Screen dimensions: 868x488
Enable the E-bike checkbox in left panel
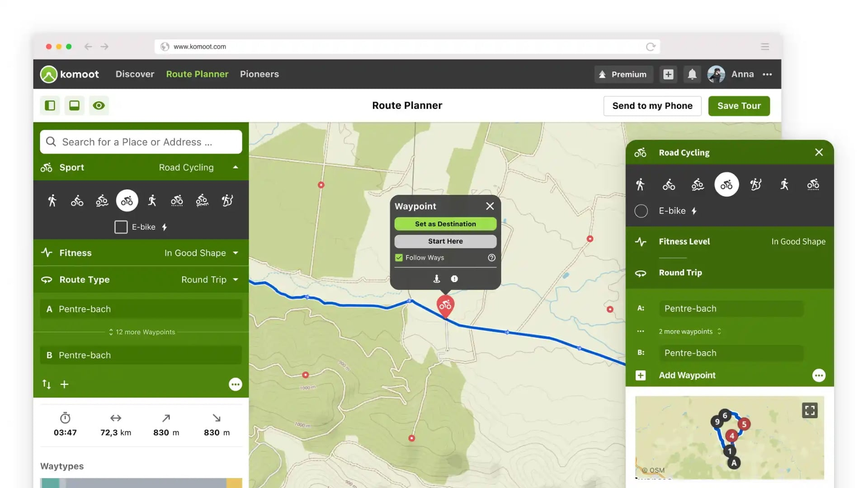121,227
